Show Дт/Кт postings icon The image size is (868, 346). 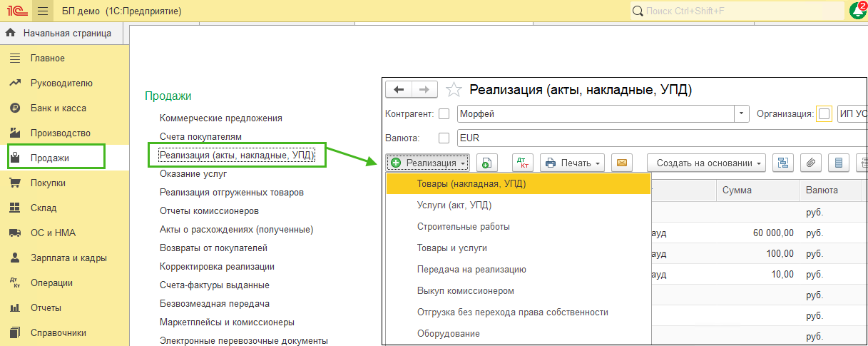coord(522,163)
